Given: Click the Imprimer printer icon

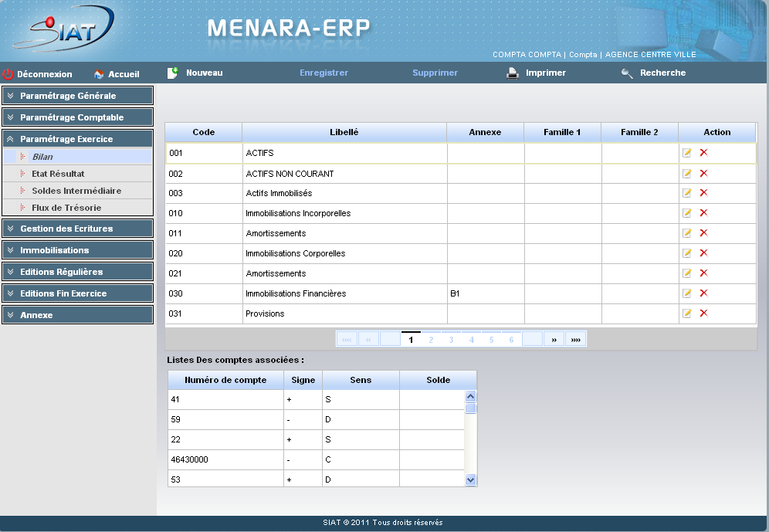Looking at the screenshot, I should pos(513,73).
